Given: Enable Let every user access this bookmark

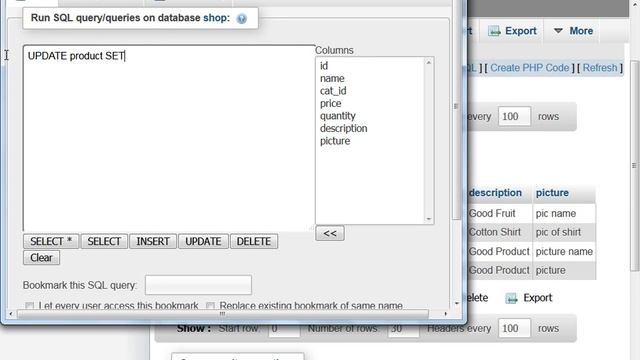Looking at the screenshot, I should point(29,306).
